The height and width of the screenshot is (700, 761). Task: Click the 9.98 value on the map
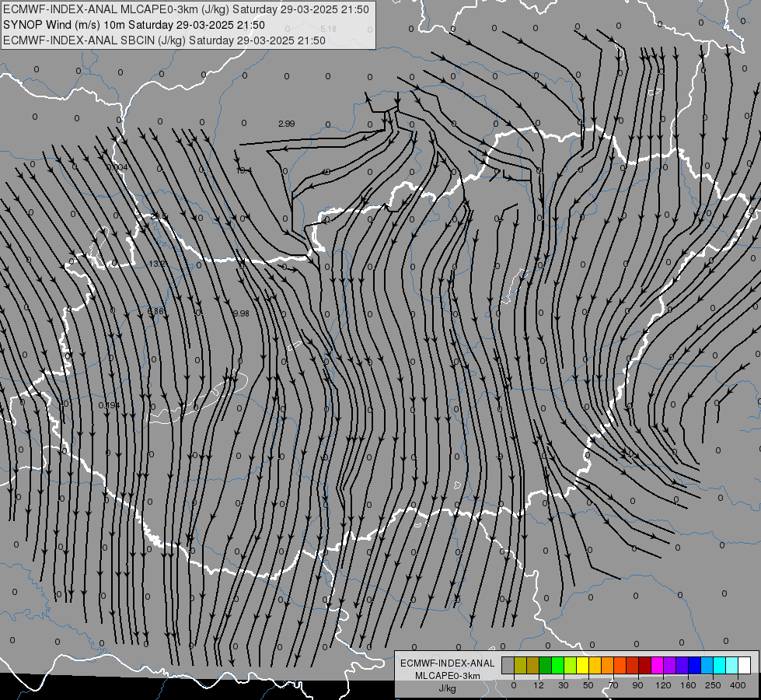click(x=241, y=313)
